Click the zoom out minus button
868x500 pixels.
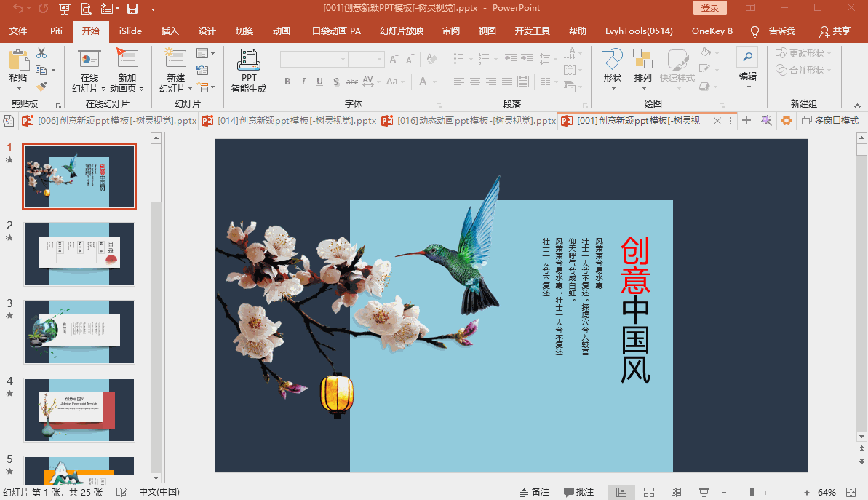pyautogui.click(x=723, y=492)
